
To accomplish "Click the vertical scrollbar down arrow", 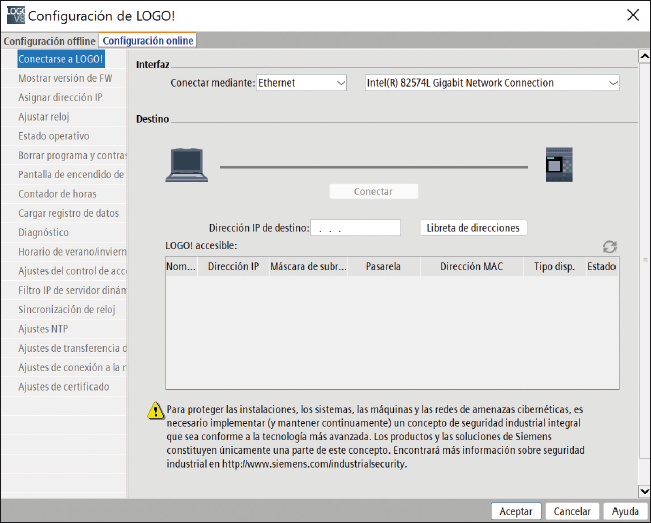I will click(644, 491).
